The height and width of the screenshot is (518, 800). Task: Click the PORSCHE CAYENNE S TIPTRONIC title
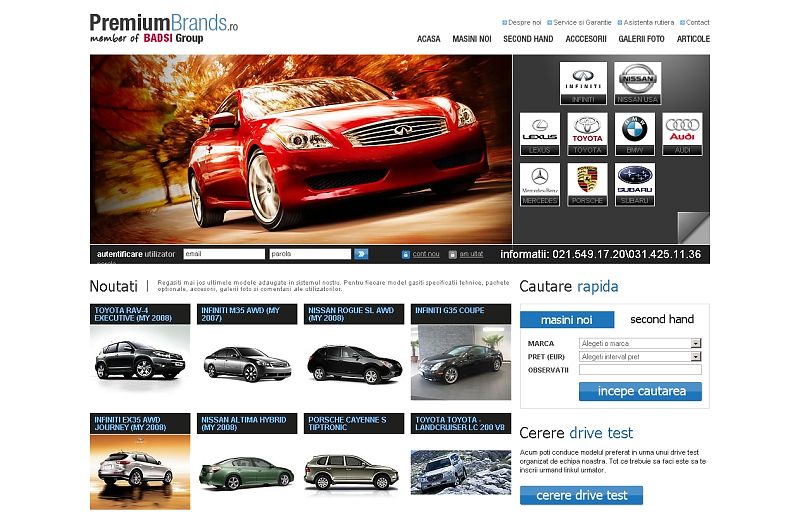(x=354, y=424)
